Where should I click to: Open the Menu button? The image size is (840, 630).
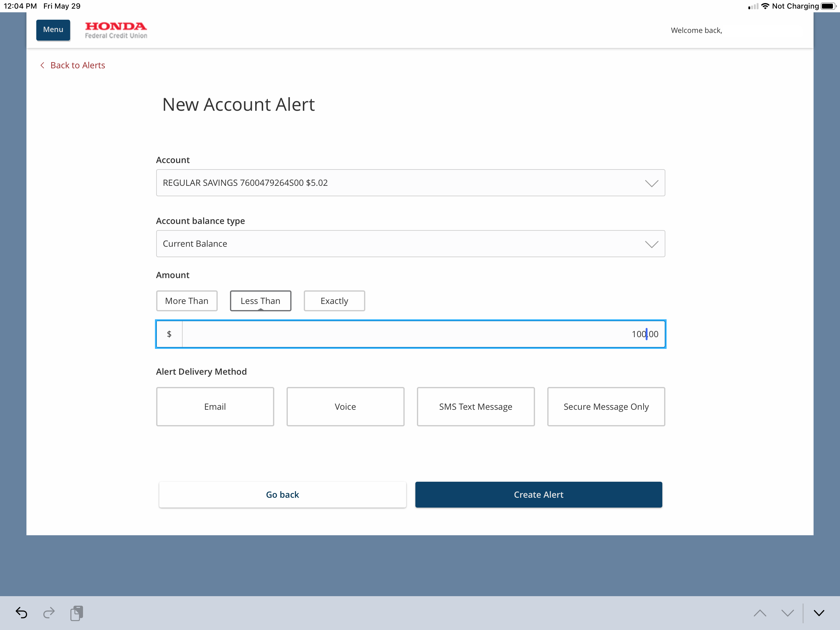coord(53,30)
